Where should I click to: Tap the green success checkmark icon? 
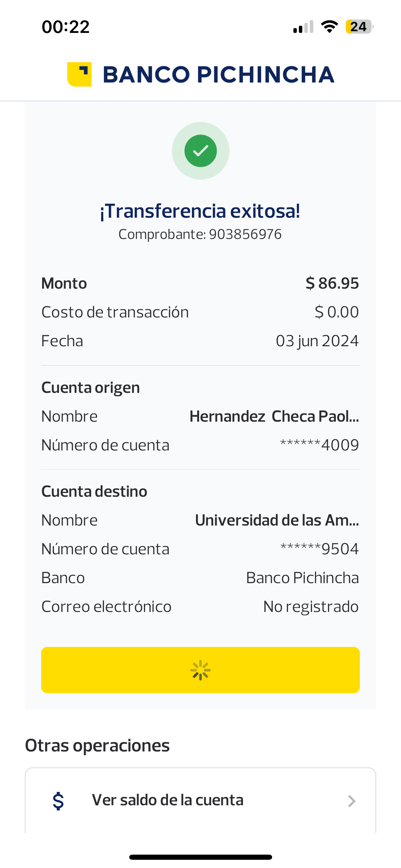pos(200,151)
